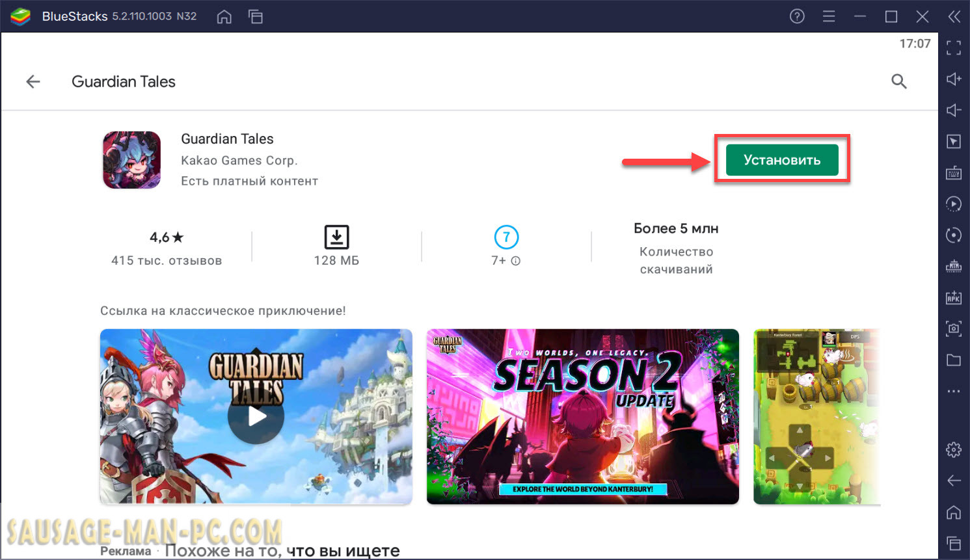Screen dimensions: 970x560
Task: Click the 'Более 5 млн' downloads text
Action: tap(676, 228)
